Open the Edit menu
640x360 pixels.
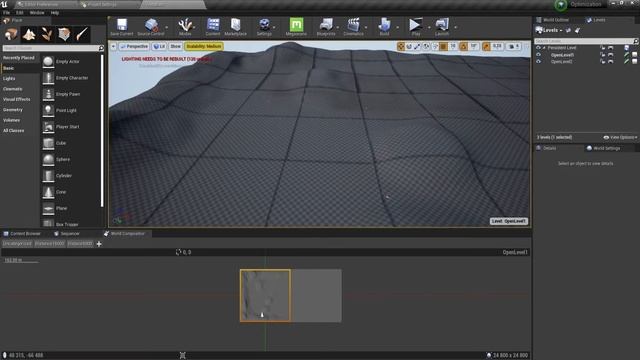[x=20, y=13]
